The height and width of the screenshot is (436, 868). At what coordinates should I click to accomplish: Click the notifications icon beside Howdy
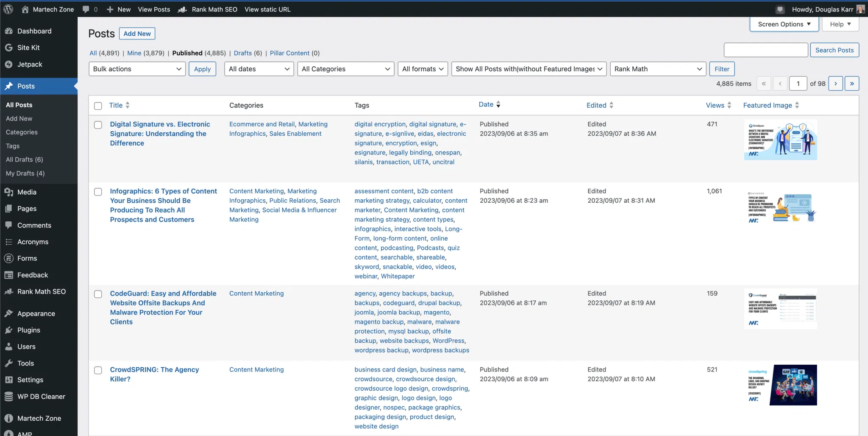pyautogui.click(x=780, y=9)
